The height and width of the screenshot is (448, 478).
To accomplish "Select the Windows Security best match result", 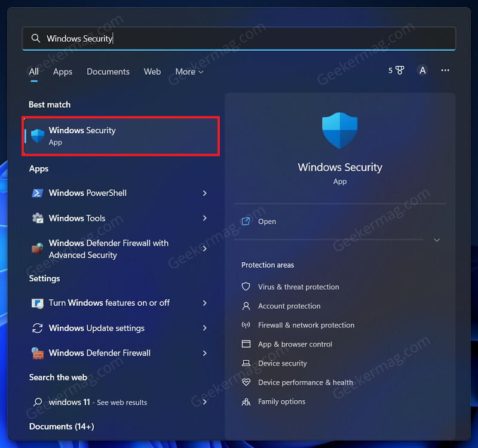I will (121, 136).
